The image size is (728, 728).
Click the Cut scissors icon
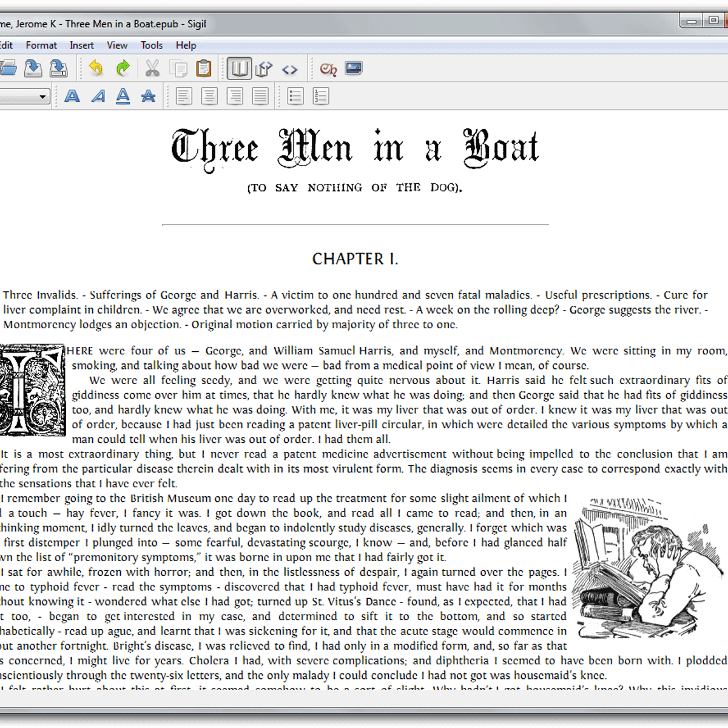(x=152, y=69)
